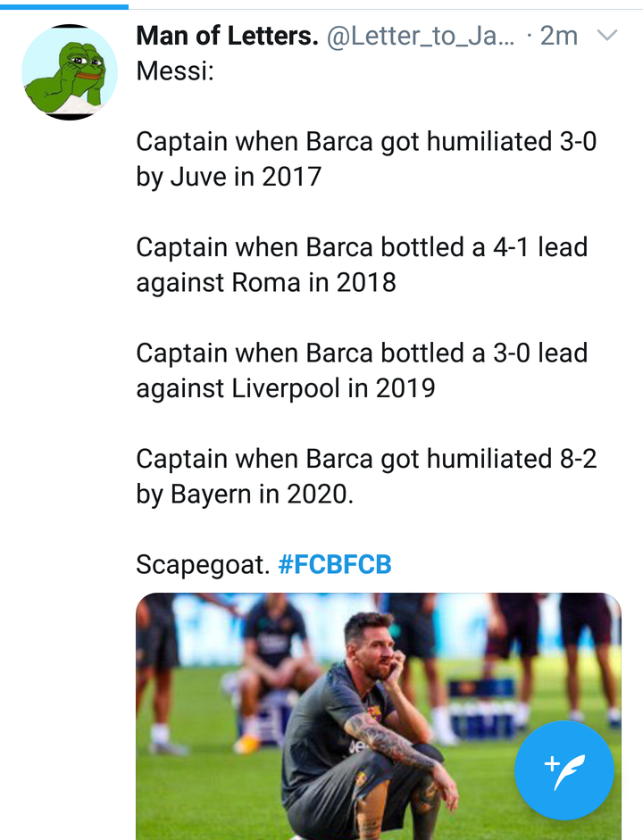The width and height of the screenshot is (643, 840).
Task: Tap the word "Scapegoat."
Action: [203, 565]
